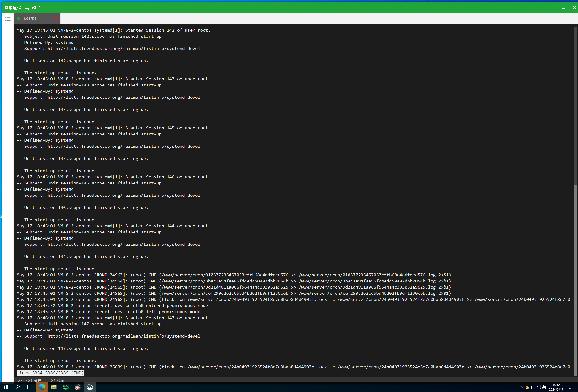Select the mountain logo remote tool taskbar icon

(x=90, y=387)
